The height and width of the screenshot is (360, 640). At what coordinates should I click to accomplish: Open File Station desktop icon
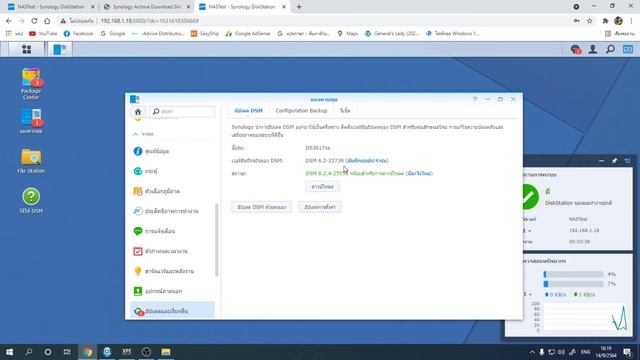tap(31, 161)
